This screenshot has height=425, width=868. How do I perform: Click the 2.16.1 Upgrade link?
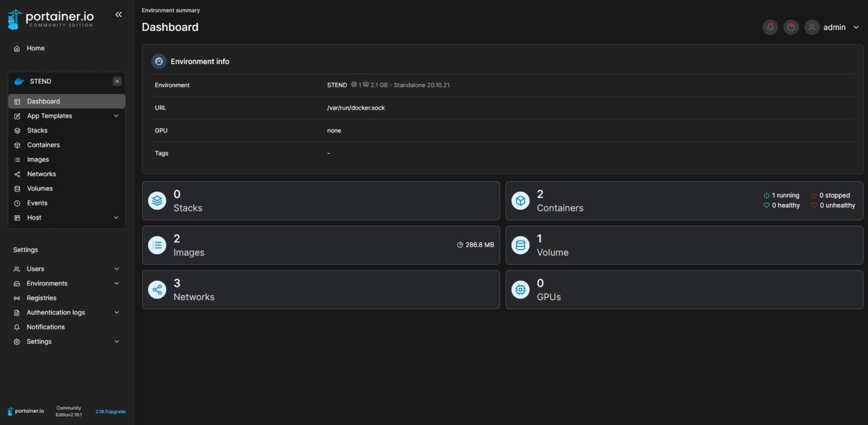(x=111, y=412)
